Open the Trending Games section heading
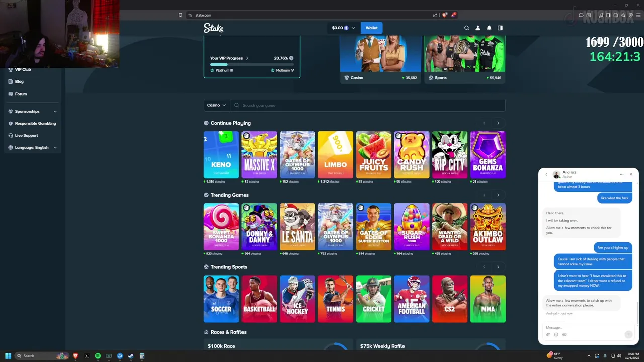 tap(229, 195)
